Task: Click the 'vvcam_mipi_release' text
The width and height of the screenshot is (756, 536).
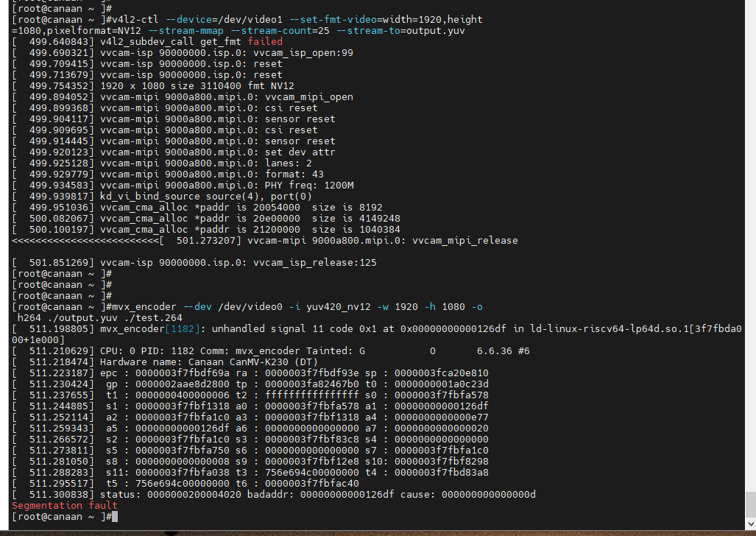Action: pos(464,240)
